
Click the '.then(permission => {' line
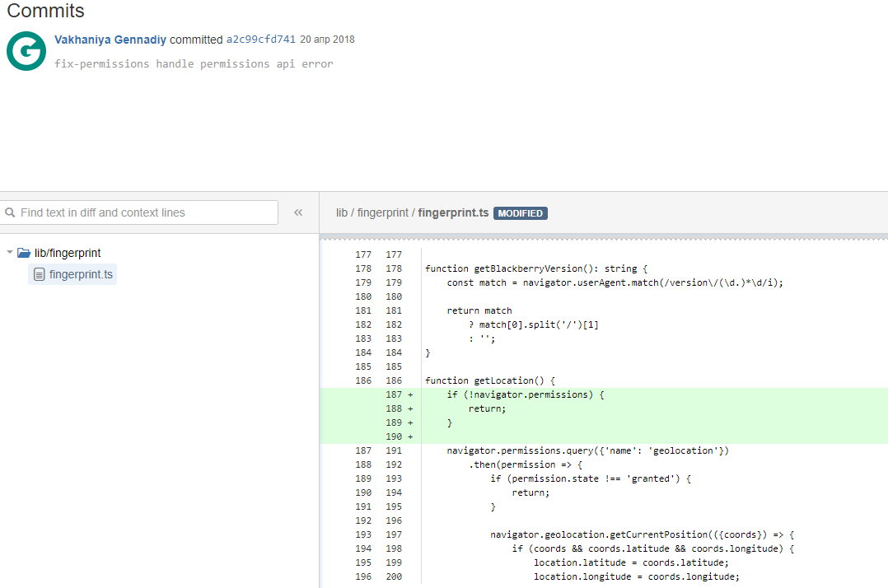[525, 464]
